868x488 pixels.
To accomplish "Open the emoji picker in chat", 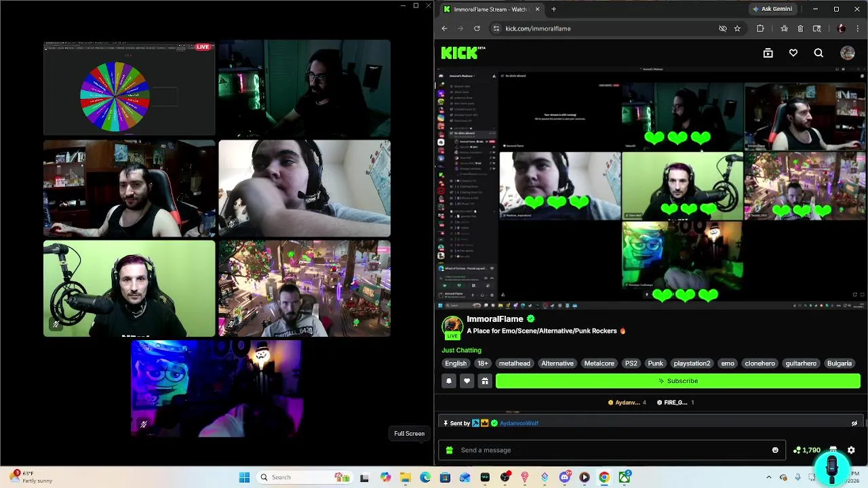I will [x=775, y=450].
